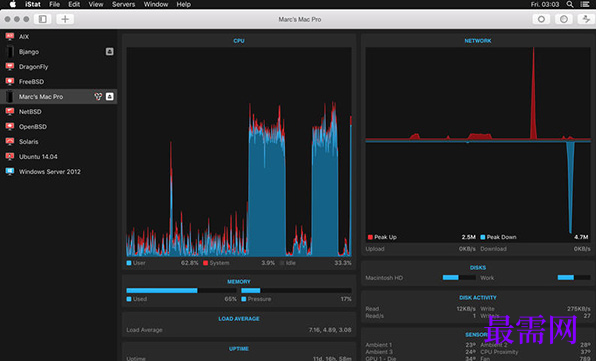Click the CPU panel heading
This screenshot has width=596, height=361.
click(239, 41)
